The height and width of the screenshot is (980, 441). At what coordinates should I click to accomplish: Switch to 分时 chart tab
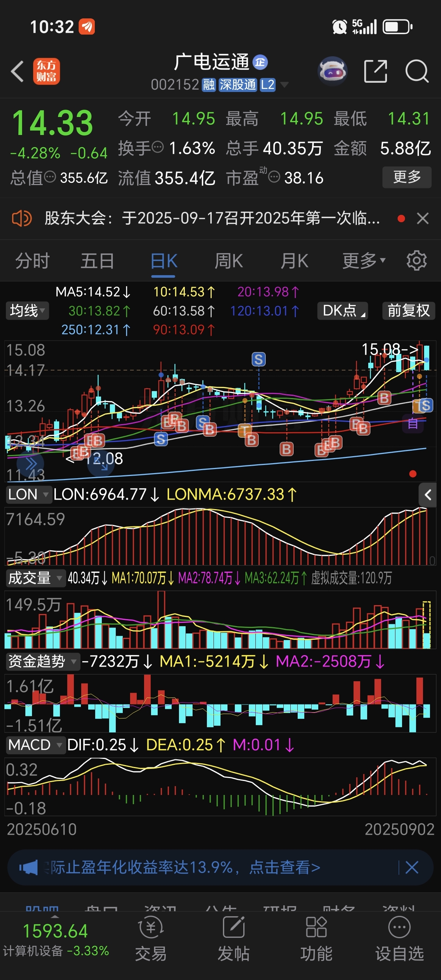(33, 261)
